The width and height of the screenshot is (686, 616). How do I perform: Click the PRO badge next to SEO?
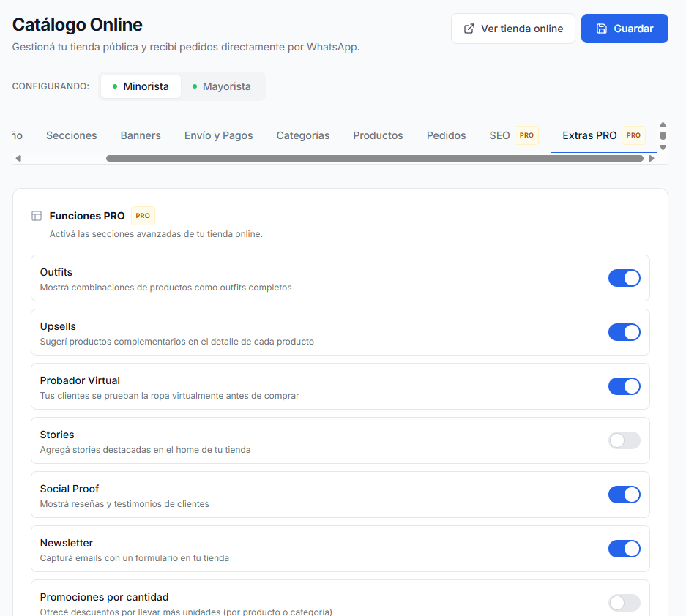point(526,135)
